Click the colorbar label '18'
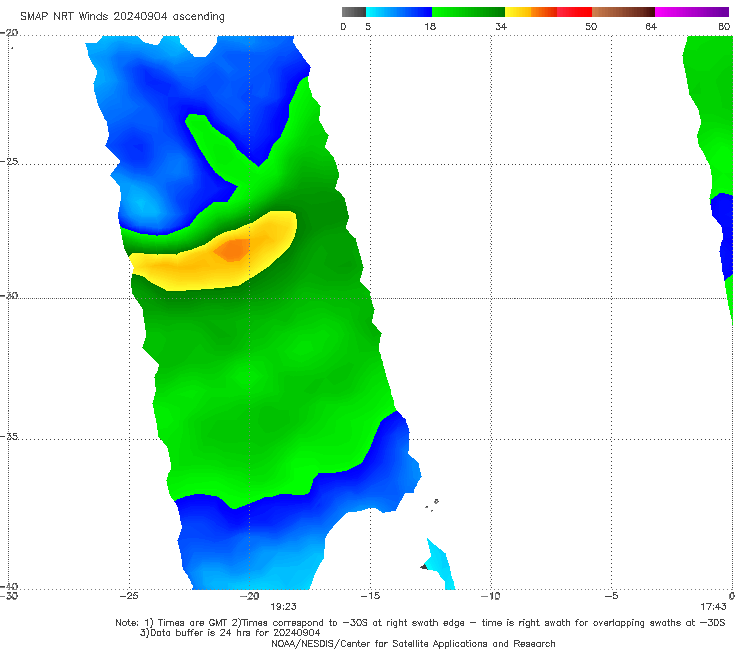The height and width of the screenshot is (650, 740). tap(430, 27)
